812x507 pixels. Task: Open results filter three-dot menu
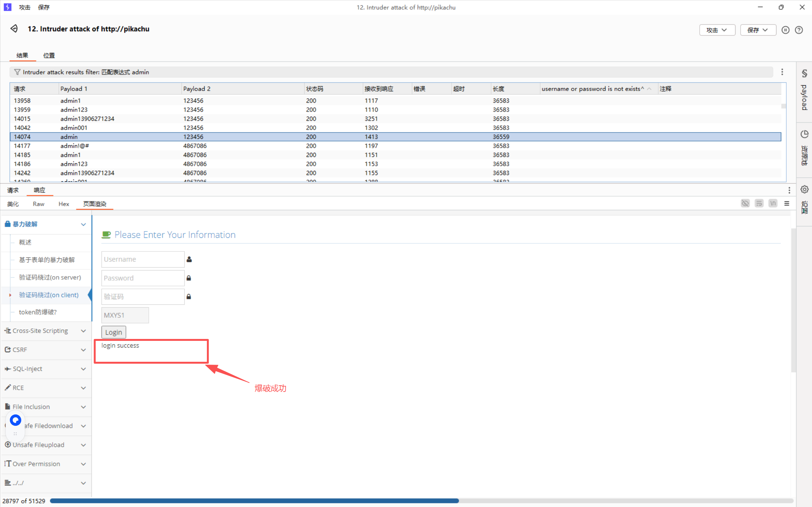tap(782, 72)
